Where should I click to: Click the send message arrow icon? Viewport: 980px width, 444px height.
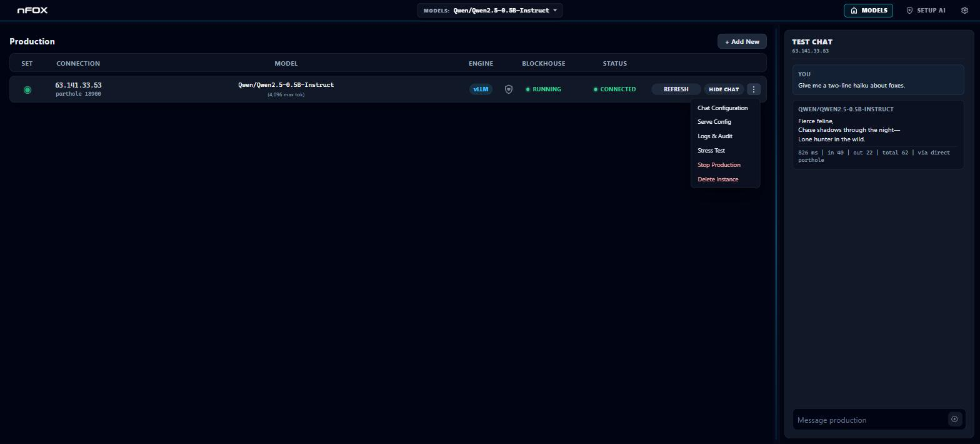point(954,420)
